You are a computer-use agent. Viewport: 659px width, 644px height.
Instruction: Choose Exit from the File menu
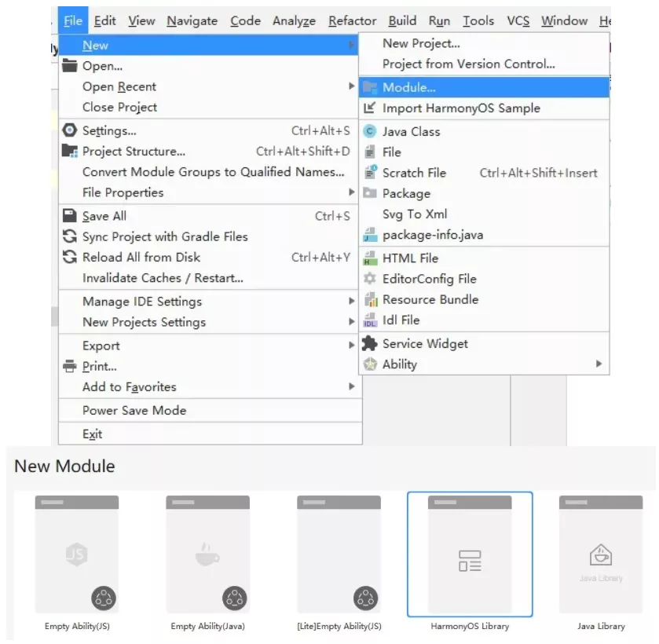(211, 434)
